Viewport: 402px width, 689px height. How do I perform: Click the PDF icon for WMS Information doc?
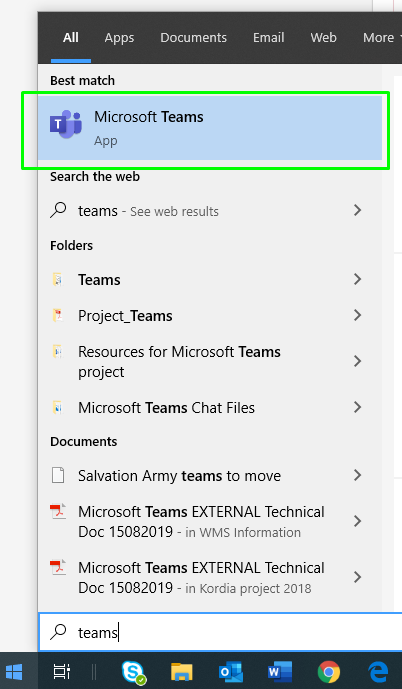pyautogui.click(x=58, y=511)
